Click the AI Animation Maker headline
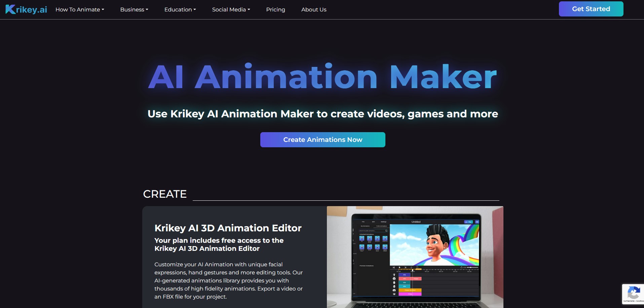644x308 pixels. [323, 77]
